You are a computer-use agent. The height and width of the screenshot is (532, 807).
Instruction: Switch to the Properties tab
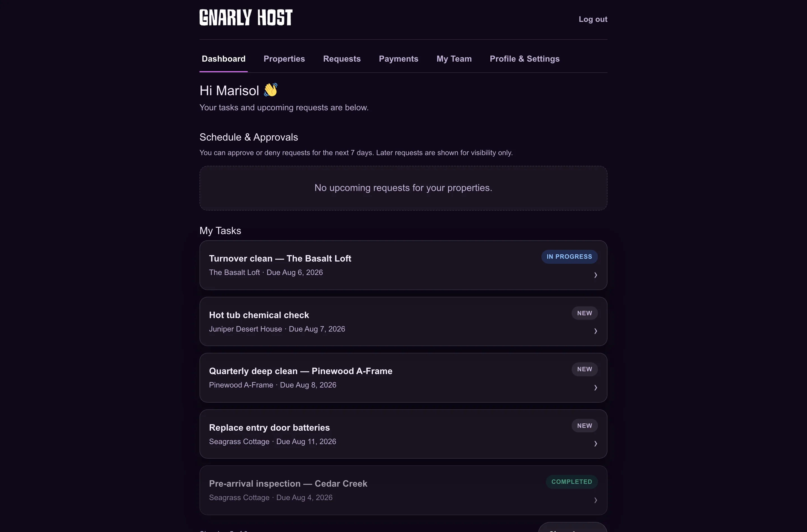coord(284,59)
